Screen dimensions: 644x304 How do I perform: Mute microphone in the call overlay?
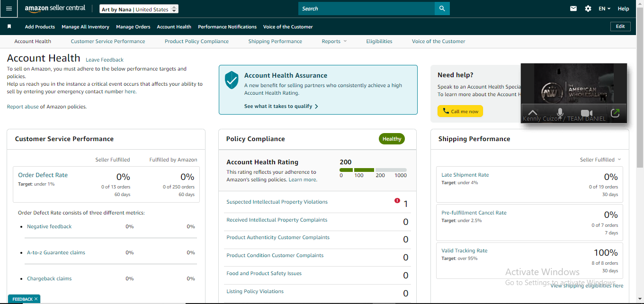coord(560,113)
